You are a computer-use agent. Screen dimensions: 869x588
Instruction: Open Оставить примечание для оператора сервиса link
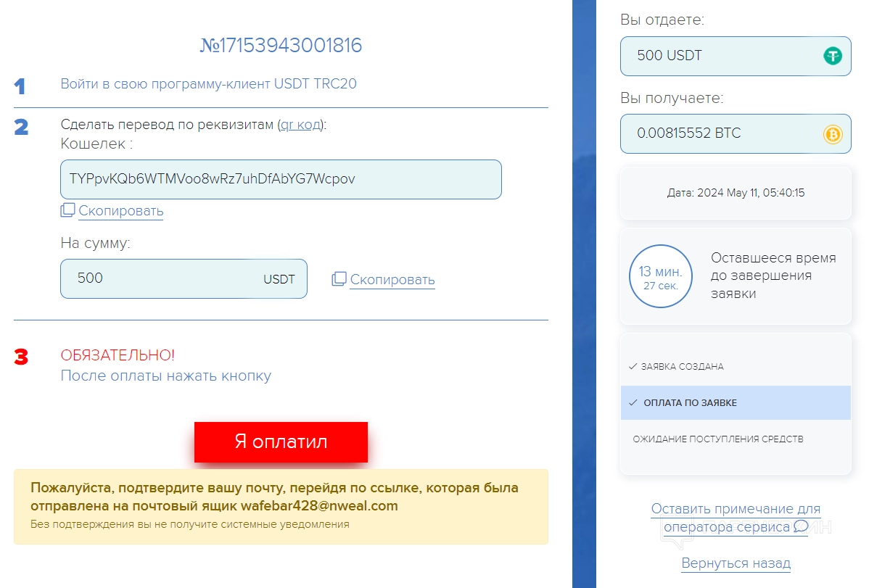(x=736, y=518)
